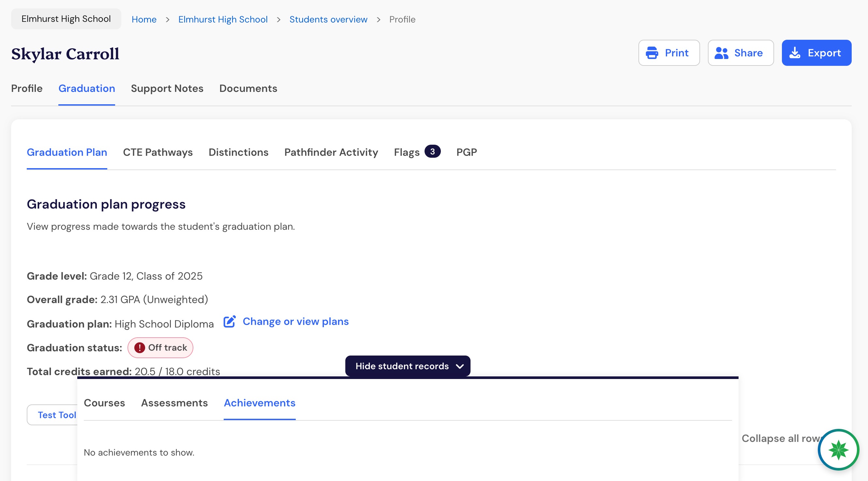The width and height of the screenshot is (868, 481).
Task: Show the Assessments records tab
Action: [174, 403]
